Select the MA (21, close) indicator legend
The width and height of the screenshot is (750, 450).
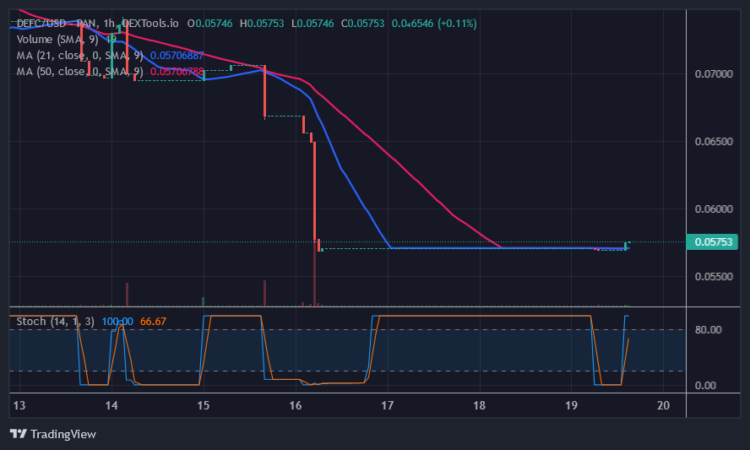click(x=80, y=55)
